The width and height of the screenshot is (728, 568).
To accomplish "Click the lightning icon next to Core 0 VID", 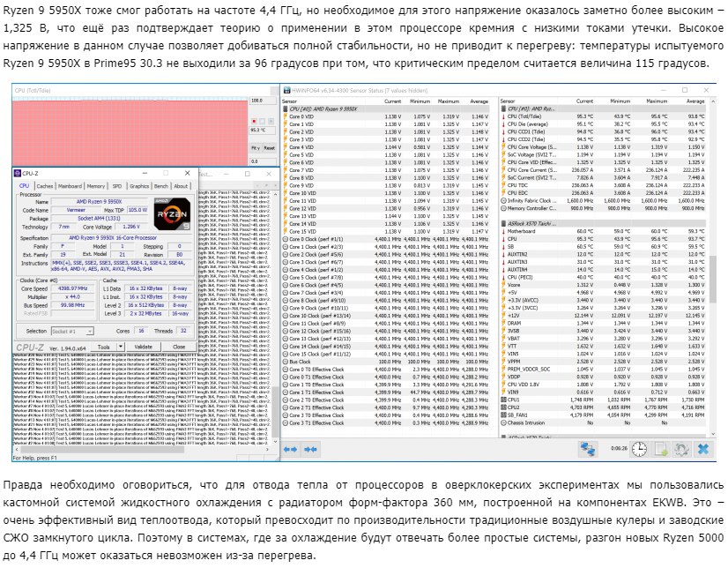I will point(286,116).
